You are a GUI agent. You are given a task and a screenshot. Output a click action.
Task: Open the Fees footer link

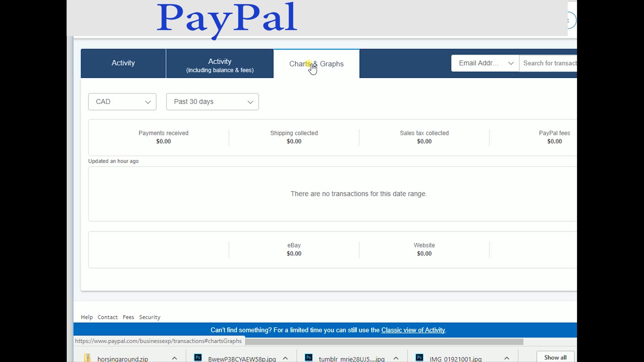(128, 317)
